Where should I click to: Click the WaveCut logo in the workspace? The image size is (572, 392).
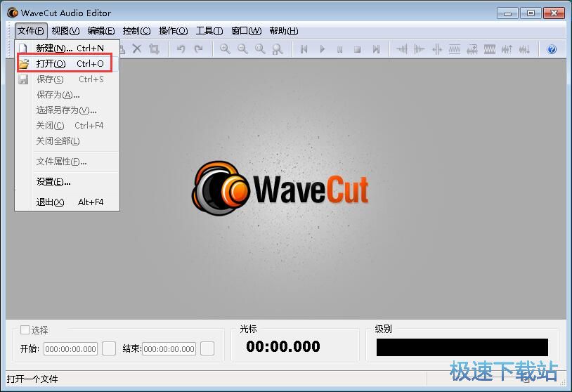click(x=280, y=188)
